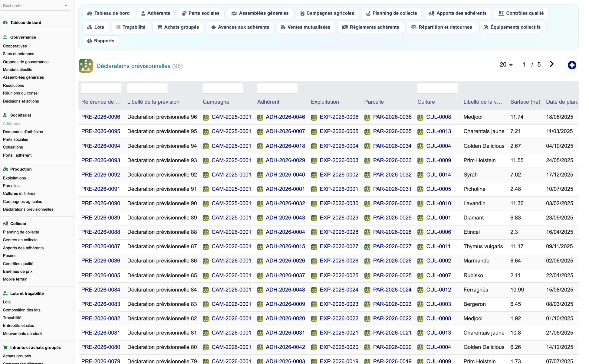Click the Lots et traçabilité sidebar icon
Image resolution: width=589 pixels, height=364 pixels.
(x=5, y=294)
